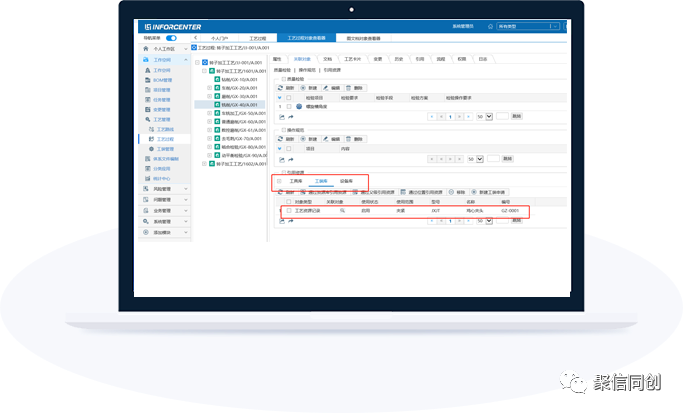Click 新建 in 质量检验 toolbar
Screen dimensions: 683x413
308,88
